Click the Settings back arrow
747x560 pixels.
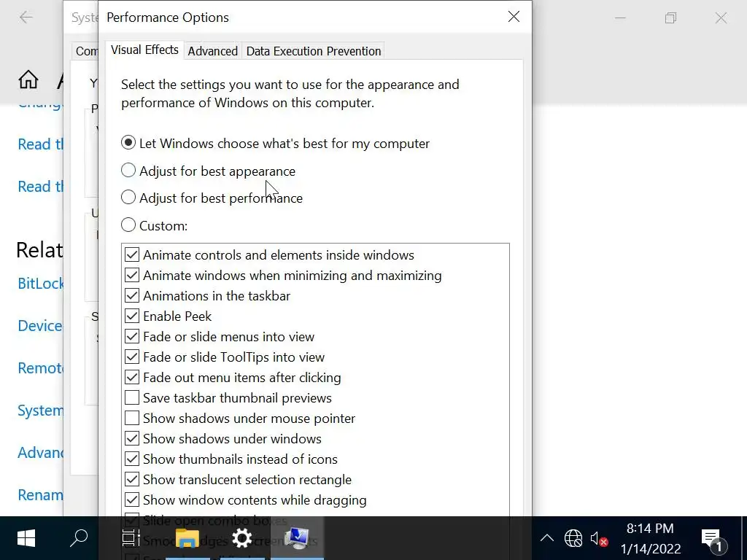click(x=26, y=17)
